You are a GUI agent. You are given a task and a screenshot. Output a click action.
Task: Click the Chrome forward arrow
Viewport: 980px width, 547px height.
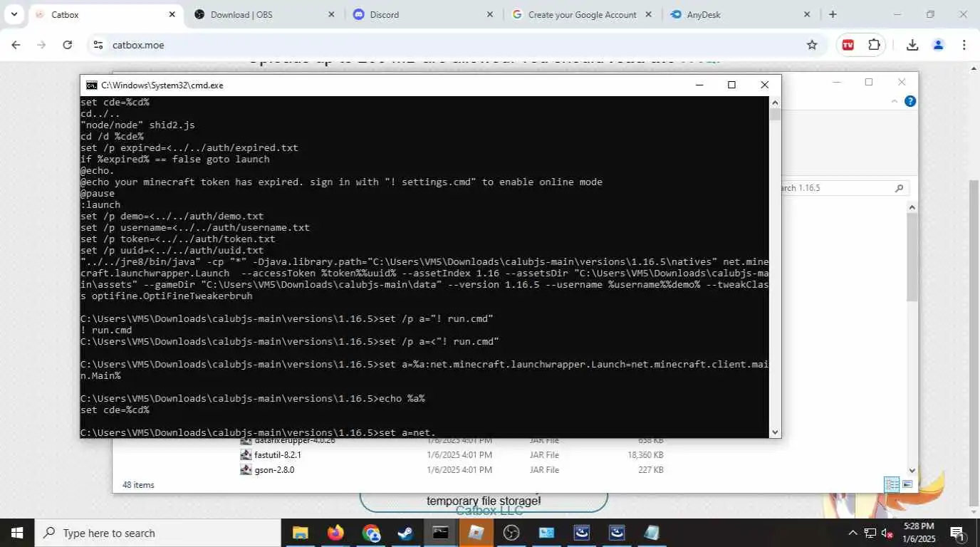[x=41, y=45]
